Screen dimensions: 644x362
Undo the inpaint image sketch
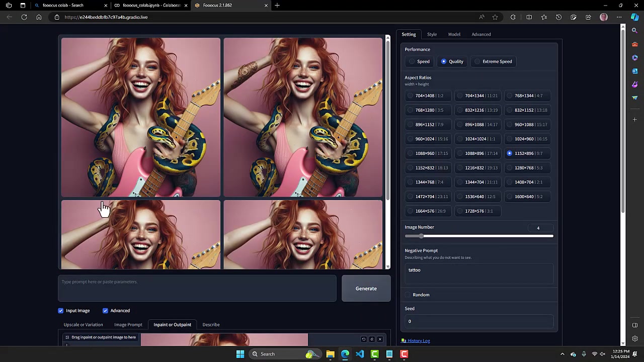(x=364, y=339)
